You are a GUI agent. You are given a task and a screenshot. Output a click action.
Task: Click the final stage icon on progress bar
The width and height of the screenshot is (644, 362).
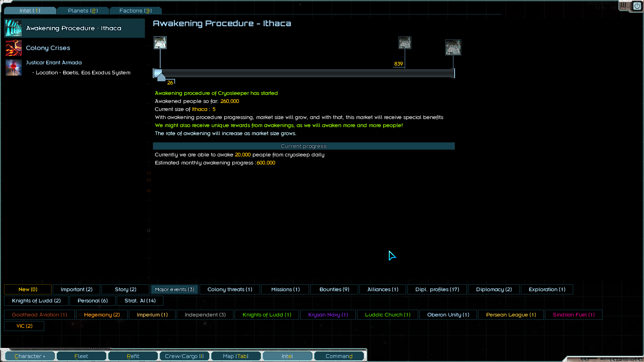click(453, 47)
